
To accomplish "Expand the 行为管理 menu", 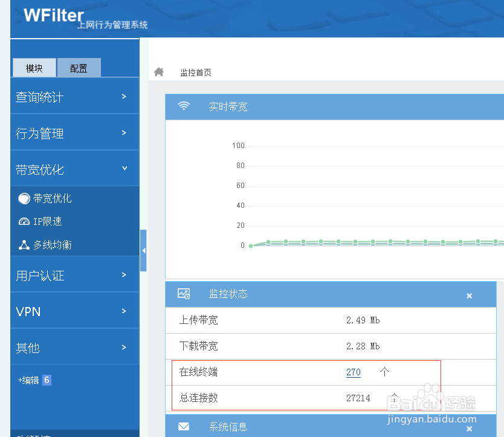I will [74, 133].
